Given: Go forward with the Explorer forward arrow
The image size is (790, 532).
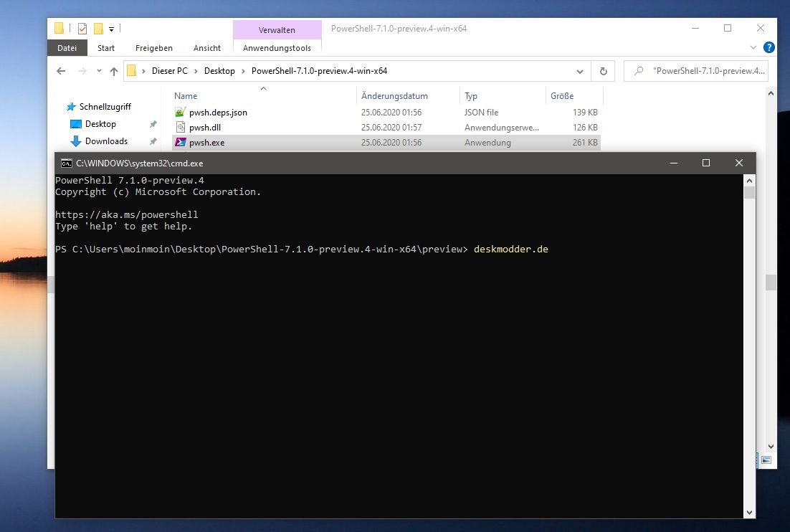Looking at the screenshot, I should pos(82,71).
